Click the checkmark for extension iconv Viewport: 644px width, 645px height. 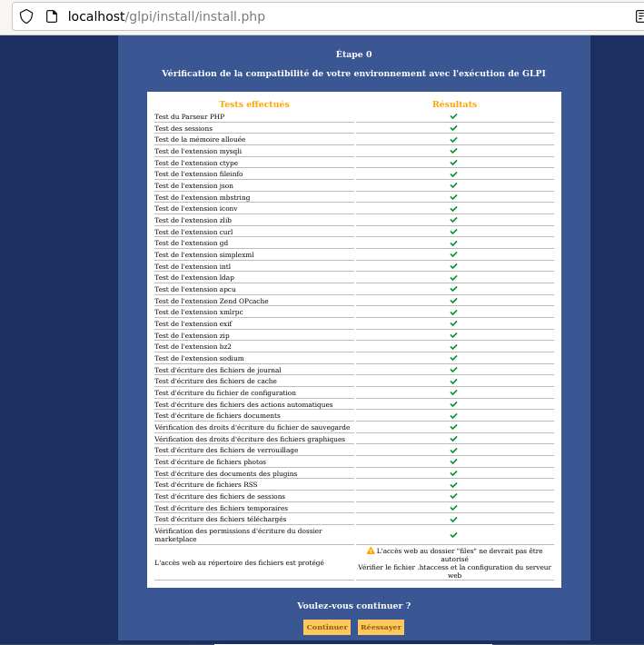[x=453, y=209]
